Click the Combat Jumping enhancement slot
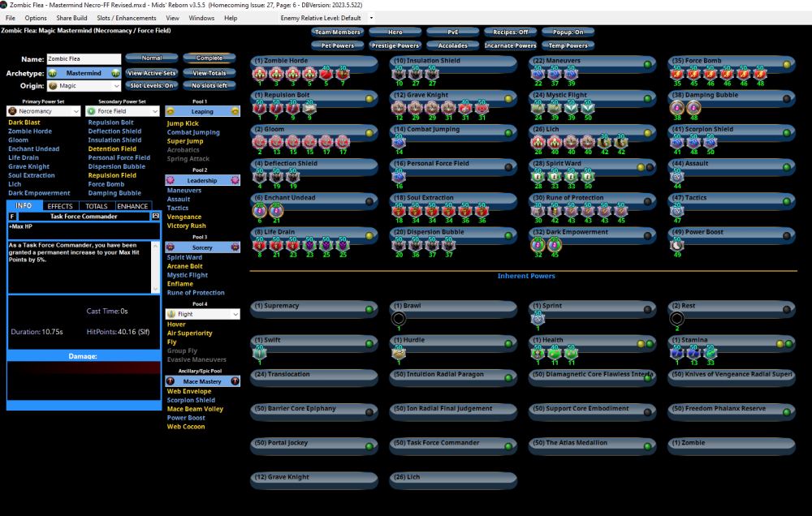 click(399, 143)
